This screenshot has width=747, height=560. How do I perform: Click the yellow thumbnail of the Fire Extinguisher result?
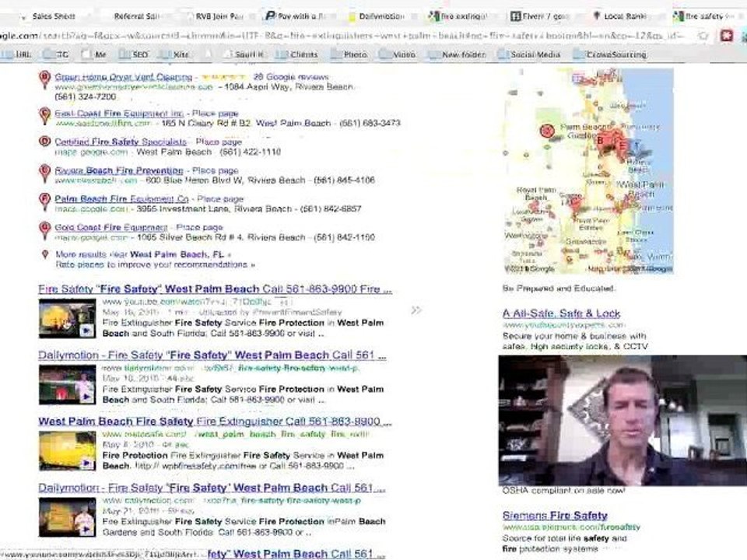click(x=67, y=450)
